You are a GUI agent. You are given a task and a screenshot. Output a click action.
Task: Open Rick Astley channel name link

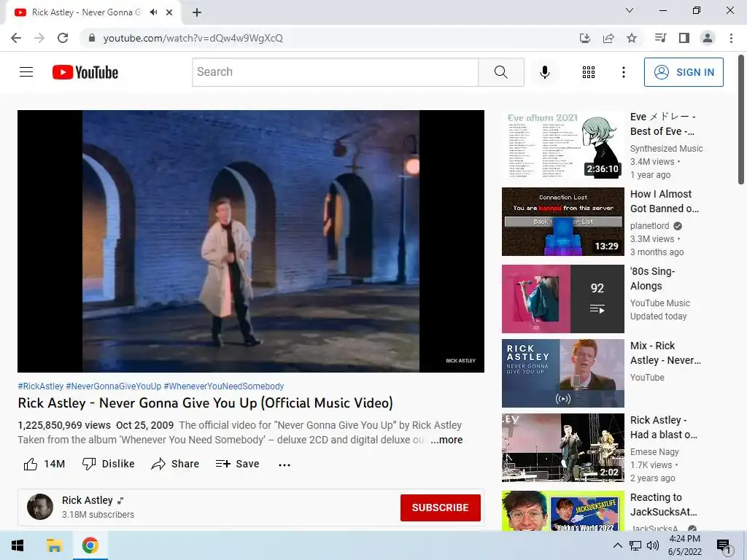[x=88, y=500]
